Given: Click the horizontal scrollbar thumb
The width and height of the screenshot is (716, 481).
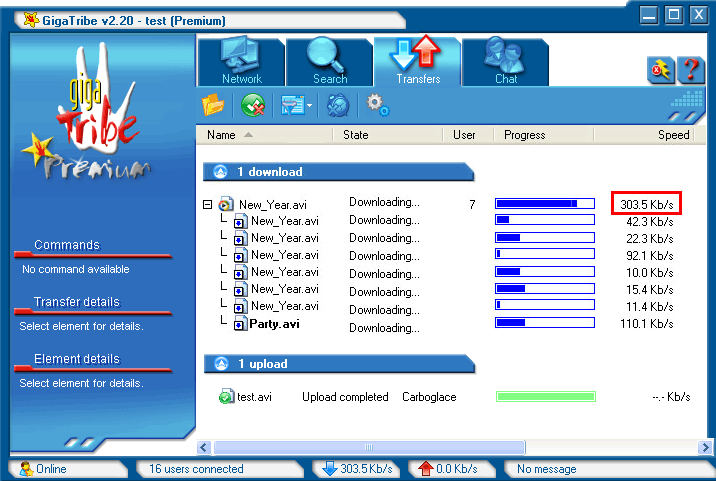Looking at the screenshot, I should click(x=369, y=447).
